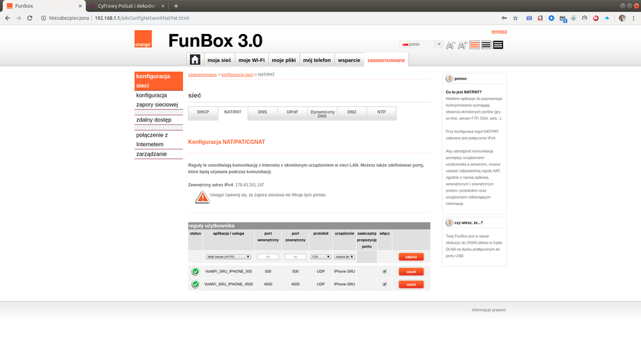Click the wyloguj logout link
Viewport: 641px width, 364px height.
coord(499,31)
